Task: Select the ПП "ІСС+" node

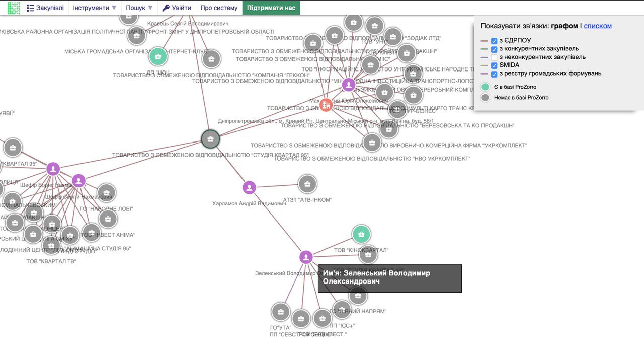Action: click(x=342, y=310)
